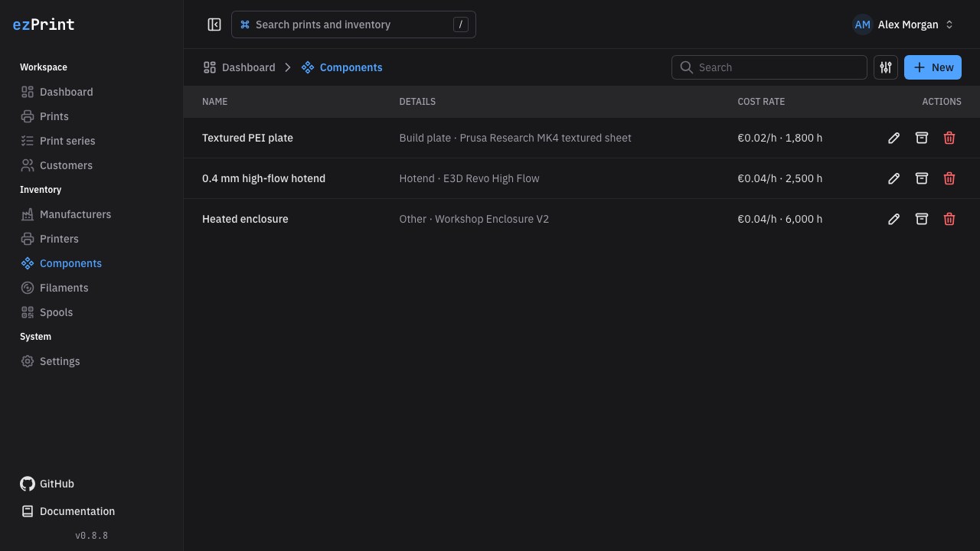
Task: Click the COST RATE column header
Action: 761,102
